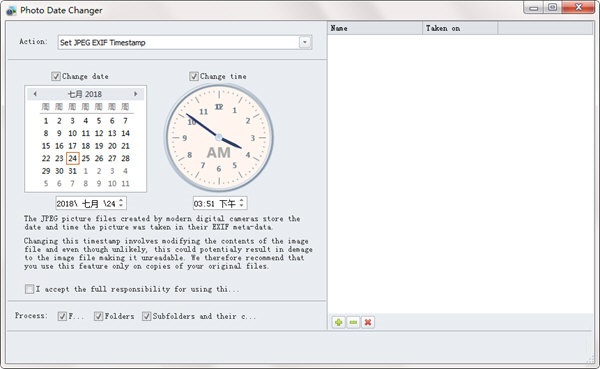Viewport: 600px width, 369px height.
Task: Minimize the Photo Date Changer window
Action: tap(534, 8)
